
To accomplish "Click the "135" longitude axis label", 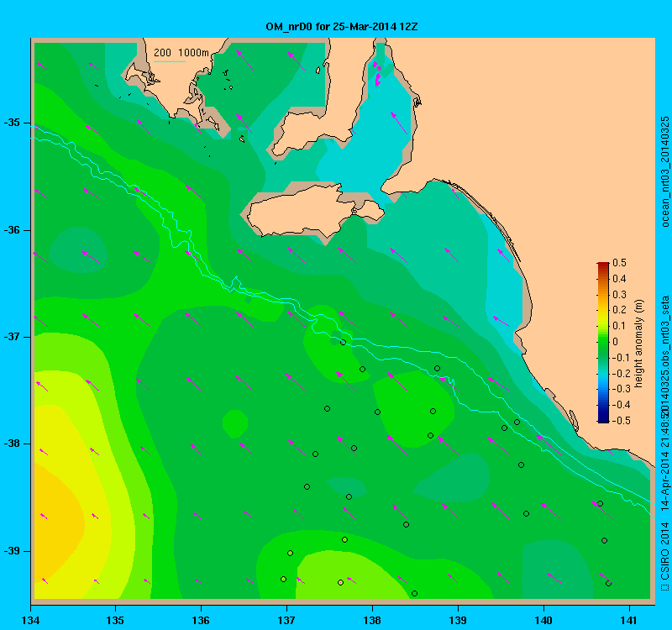I will pyautogui.click(x=115, y=620).
